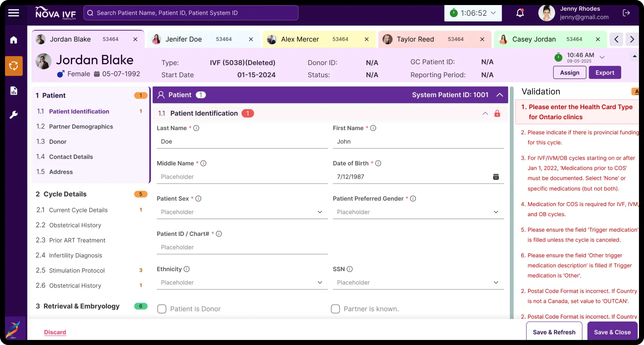Click the Discard link

pyautogui.click(x=55, y=332)
